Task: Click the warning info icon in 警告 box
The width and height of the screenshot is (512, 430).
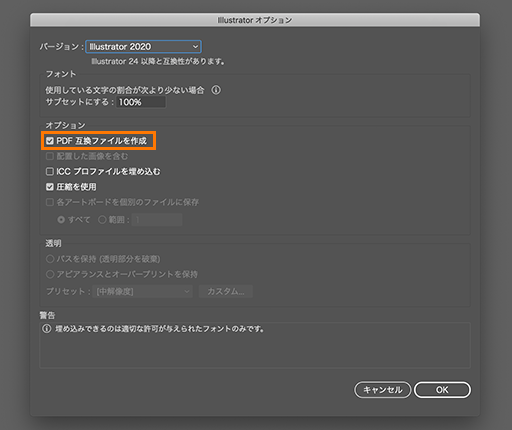Action: pos(47,329)
